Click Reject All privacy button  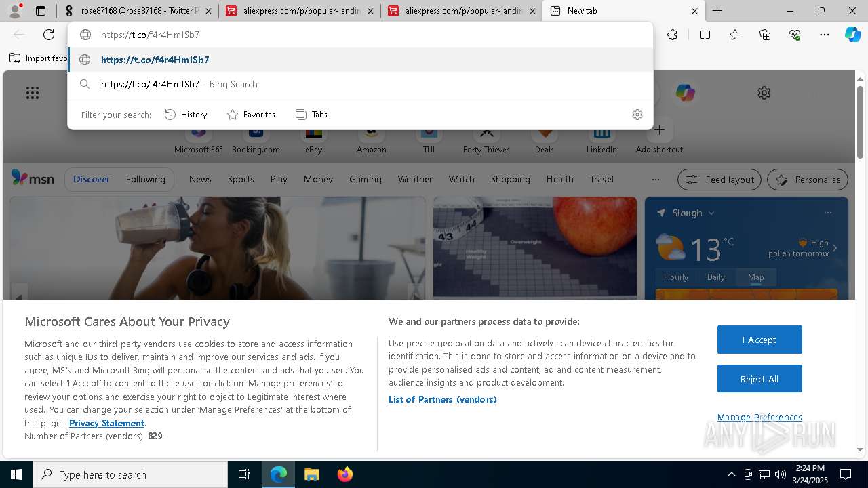pyautogui.click(x=759, y=379)
